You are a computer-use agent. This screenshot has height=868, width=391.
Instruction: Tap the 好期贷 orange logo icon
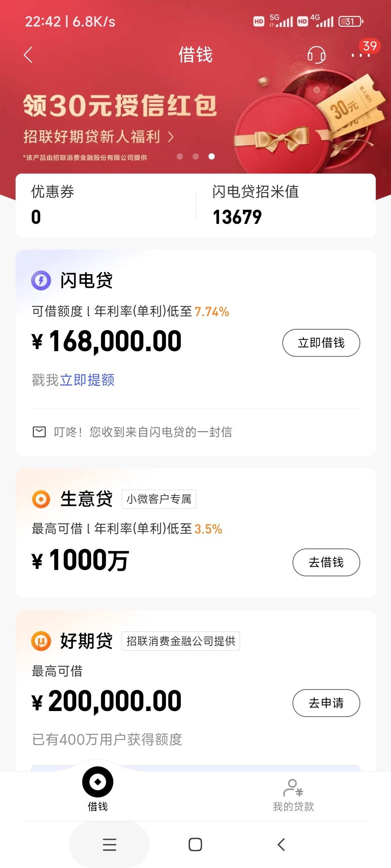tap(41, 641)
